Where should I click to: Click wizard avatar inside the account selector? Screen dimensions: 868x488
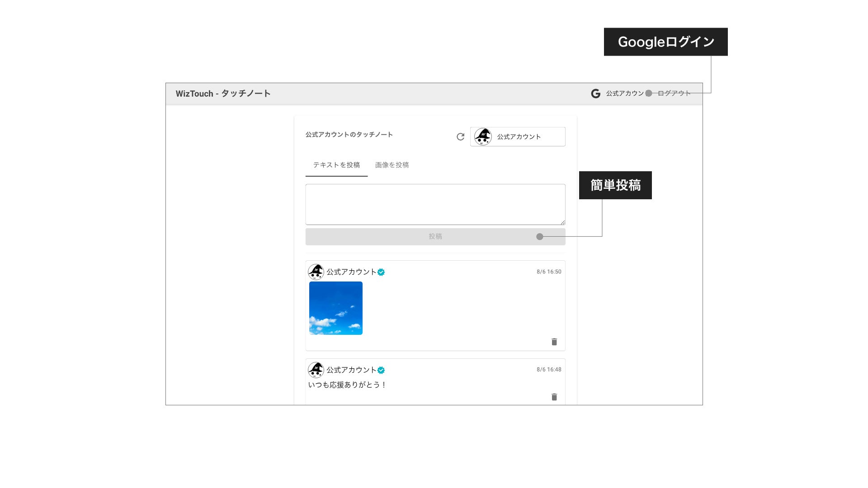click(x=483, y=136)
